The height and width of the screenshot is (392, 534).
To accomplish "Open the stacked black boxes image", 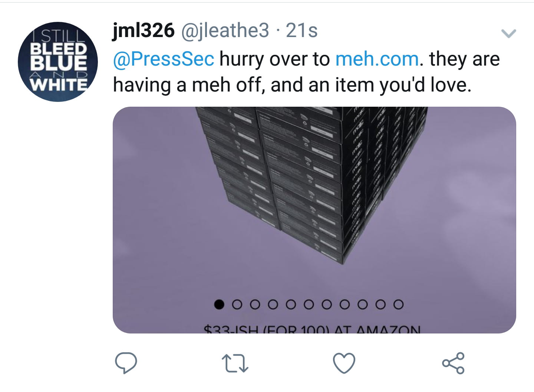I will click(314, 193).
